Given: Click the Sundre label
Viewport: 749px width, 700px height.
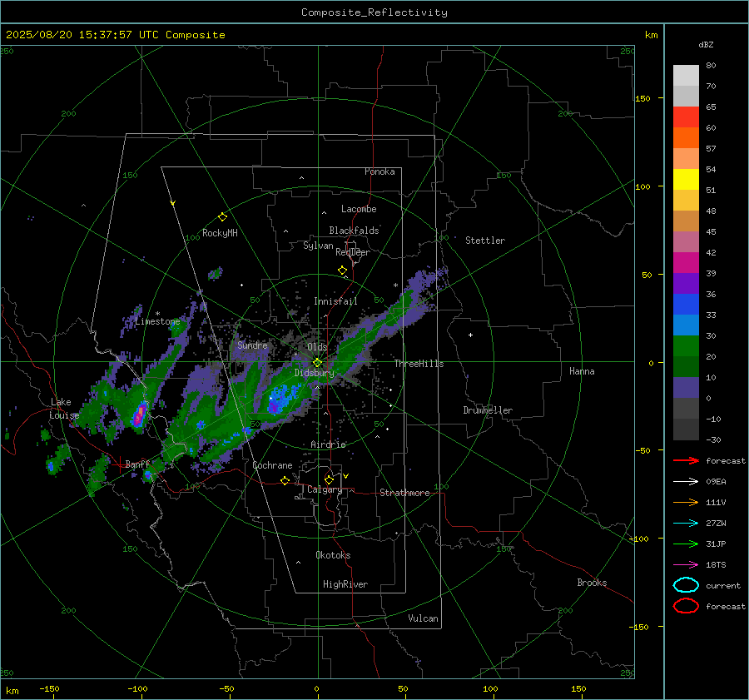Looking at the screenshot, I should (252, 345).
